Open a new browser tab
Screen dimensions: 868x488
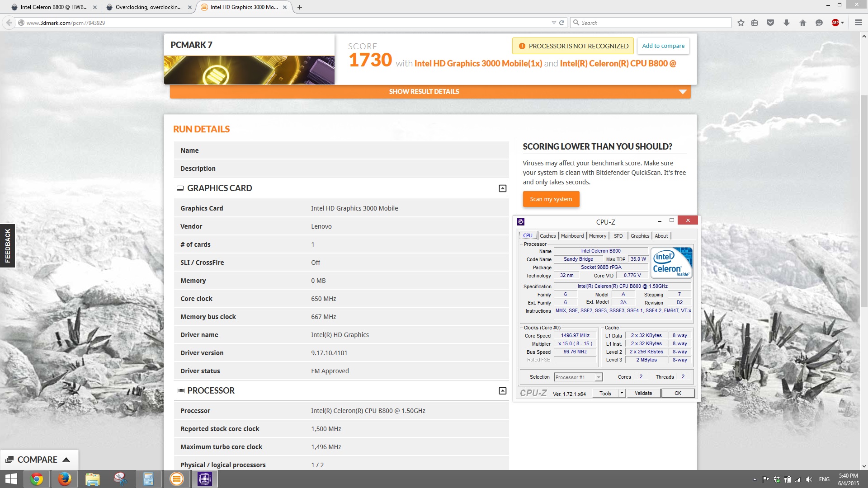[299, 7]
